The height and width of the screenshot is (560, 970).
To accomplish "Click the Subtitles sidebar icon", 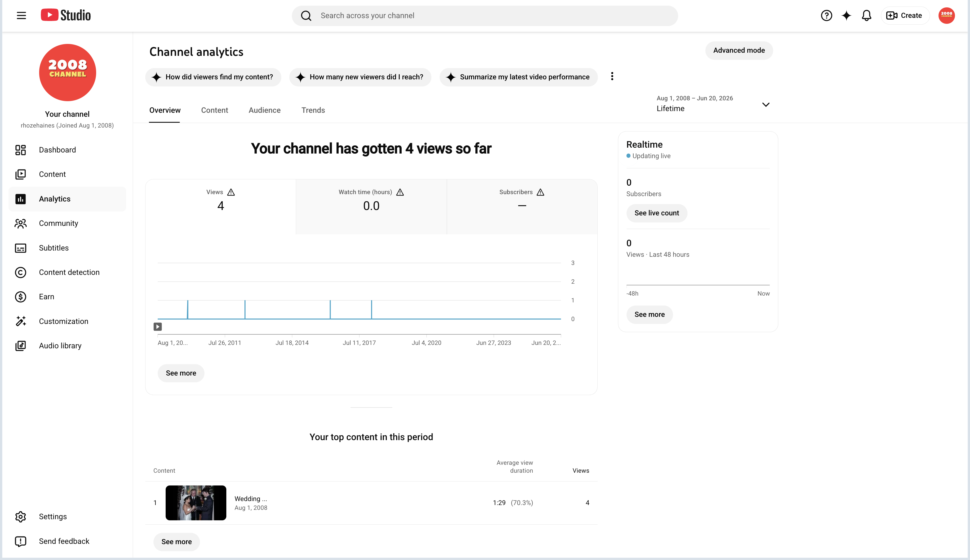I will point(20,248).
